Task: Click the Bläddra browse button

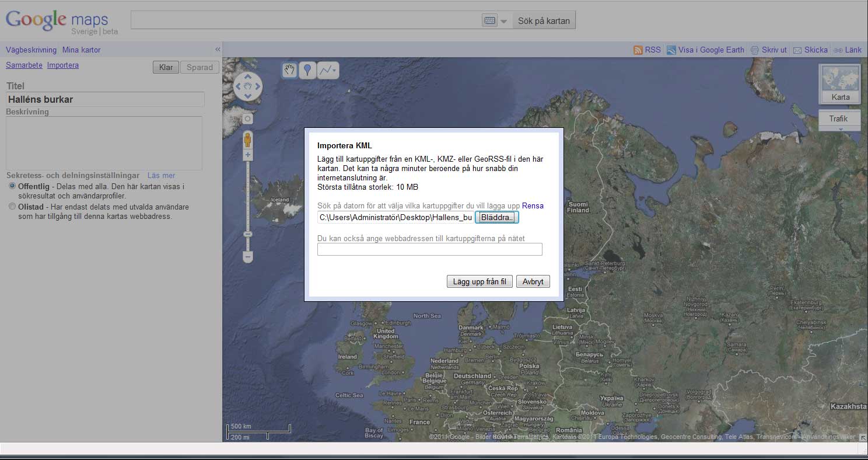Action: (496, 218)
